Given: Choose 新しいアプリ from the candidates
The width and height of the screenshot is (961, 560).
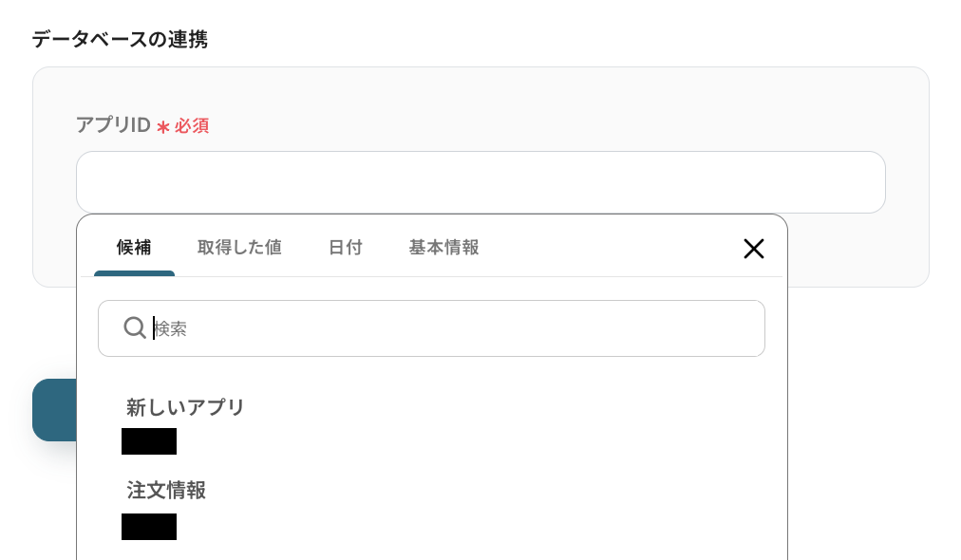Looking at the screenshot, I should coord(186,407).
